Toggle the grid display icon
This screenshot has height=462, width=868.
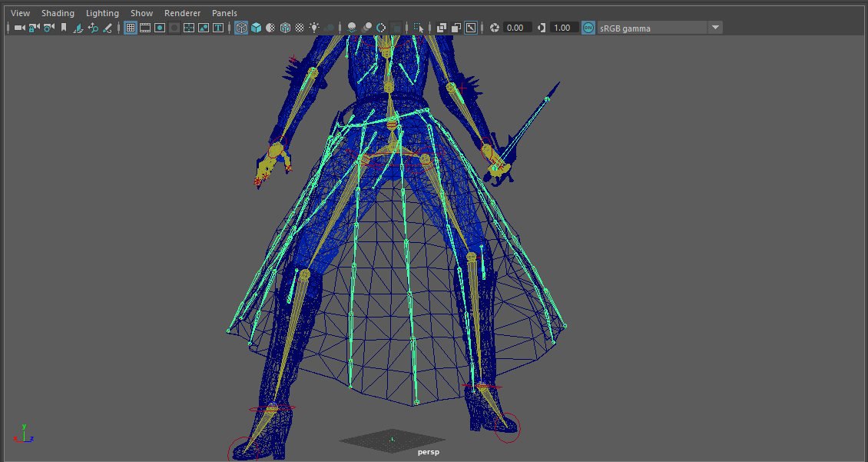(x=131, y=28)
